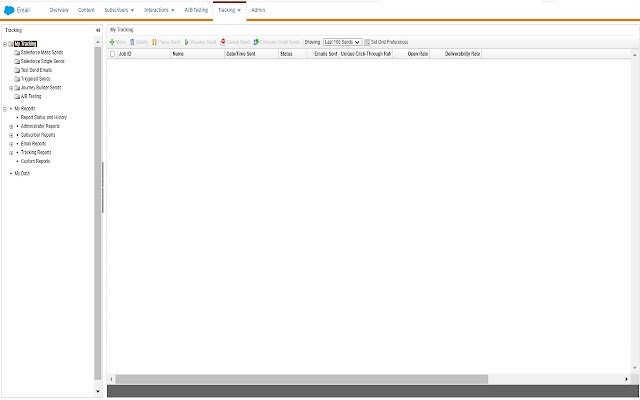Sort by the Name column header
Screen dimensions: 640x400
198,54
